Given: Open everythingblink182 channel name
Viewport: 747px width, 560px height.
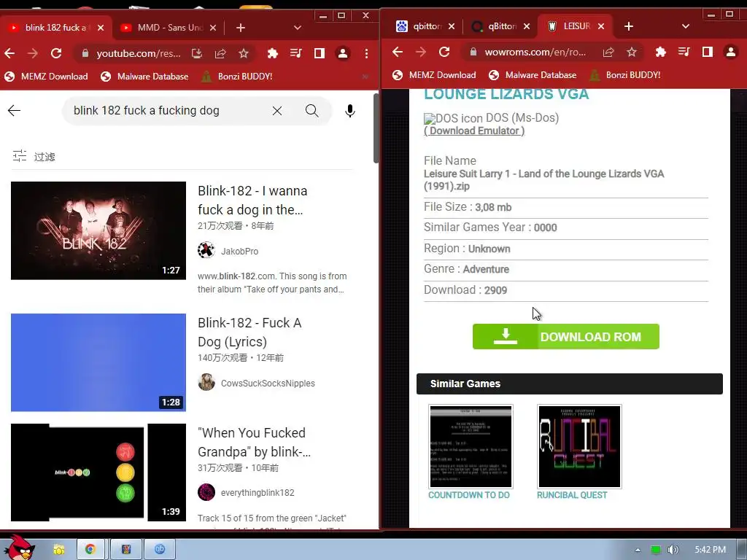Looking at the screenshot, I should coord(258,493).
